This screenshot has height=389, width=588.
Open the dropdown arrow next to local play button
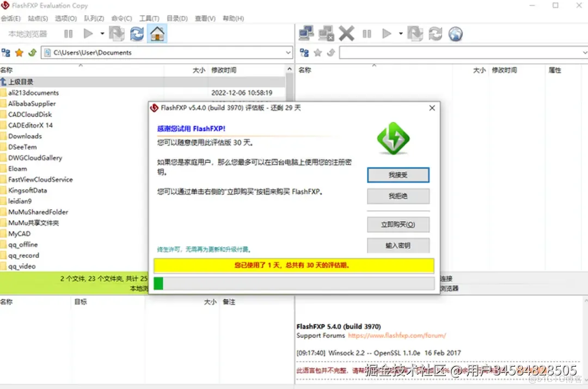(x=102, y=33)
